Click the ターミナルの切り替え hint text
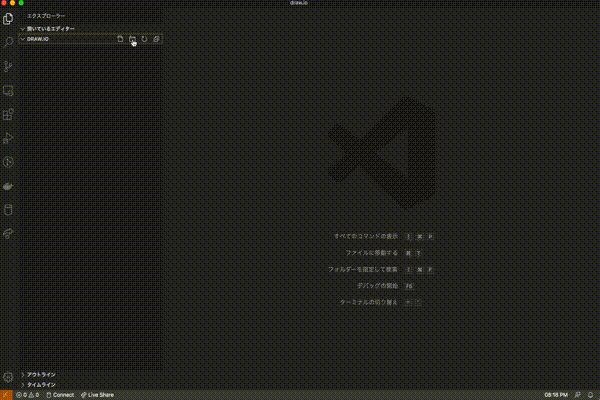Image resolution: width=600 pixels, height=400 pixels. 369,302
